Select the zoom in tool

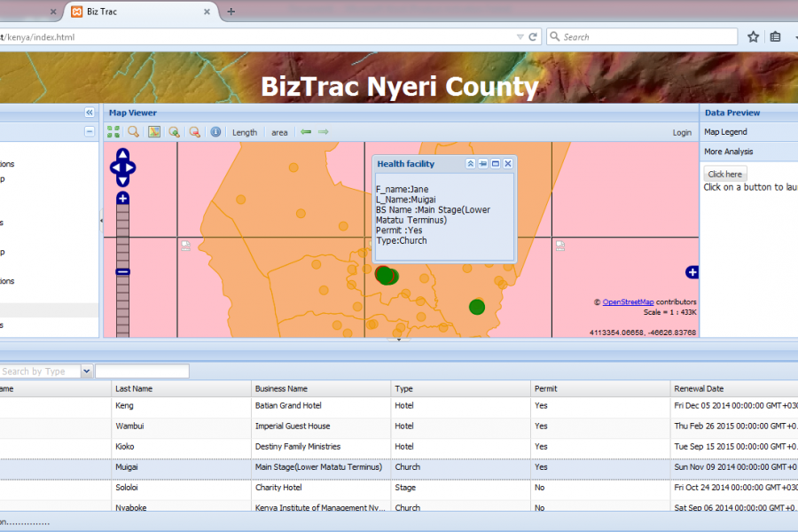(174, 132)
